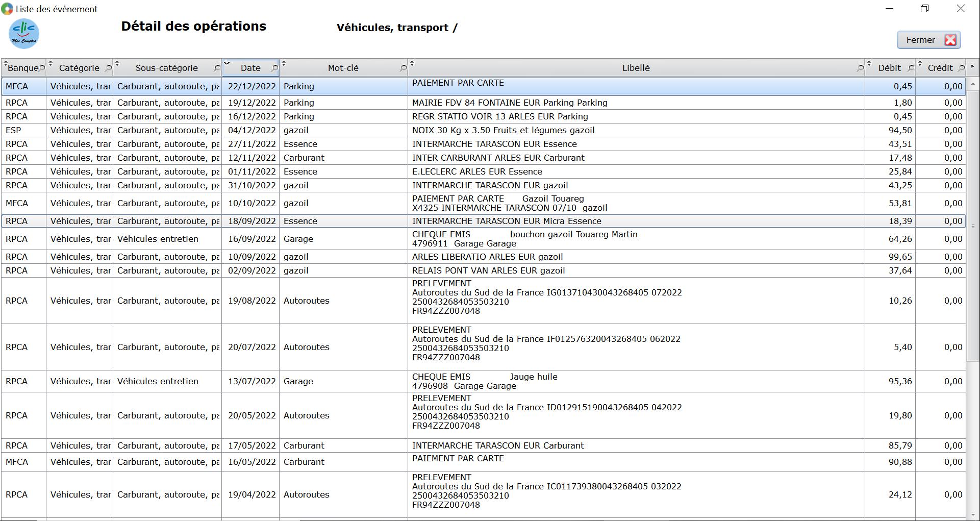Select E.LECLERC ARLES EUR Essence row
The width and height of the screenshot is (980, 521).
pyautogui.click(x=483, y=171)
